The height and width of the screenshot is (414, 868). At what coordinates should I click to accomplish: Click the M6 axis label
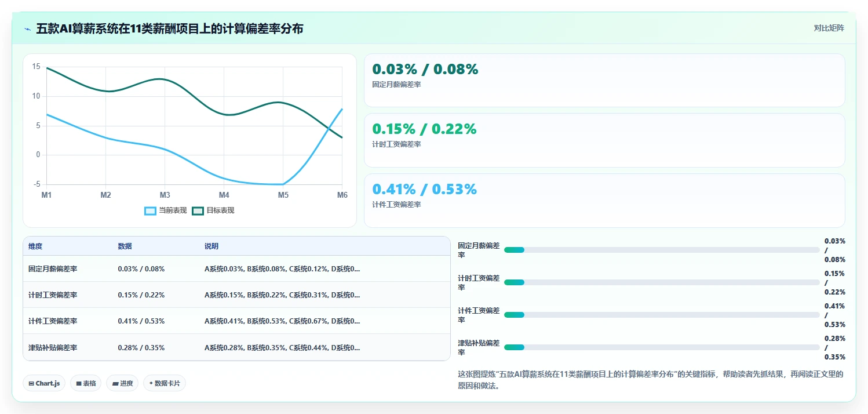(342, 195)
